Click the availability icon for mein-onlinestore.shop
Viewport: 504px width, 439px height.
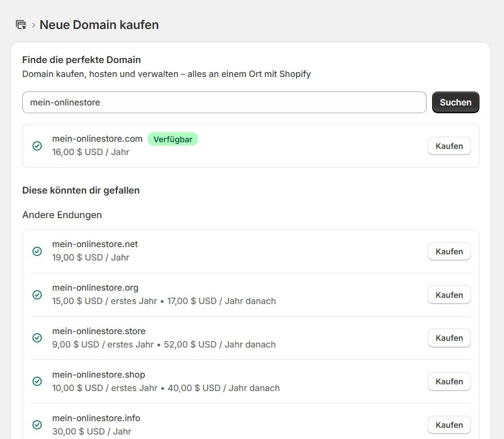click(x=37, y=381)
